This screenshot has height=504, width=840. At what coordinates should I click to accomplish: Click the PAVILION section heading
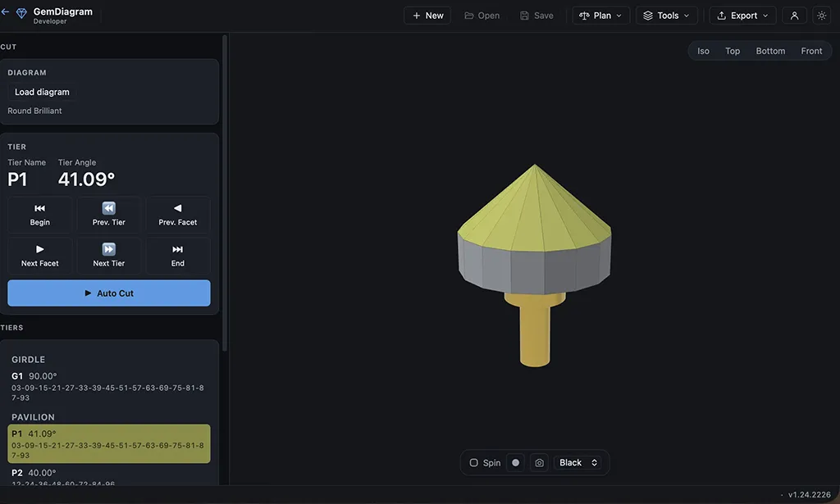(33, 417)
